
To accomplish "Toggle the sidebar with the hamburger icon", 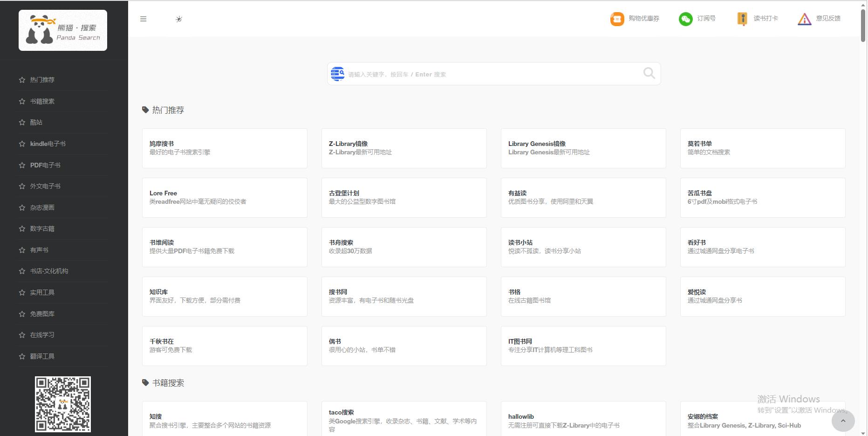I will pos(143,19).
